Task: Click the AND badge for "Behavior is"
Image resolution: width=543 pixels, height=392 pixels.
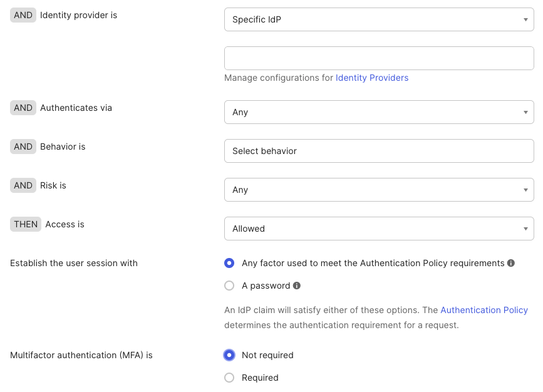Action: (23, 147)
